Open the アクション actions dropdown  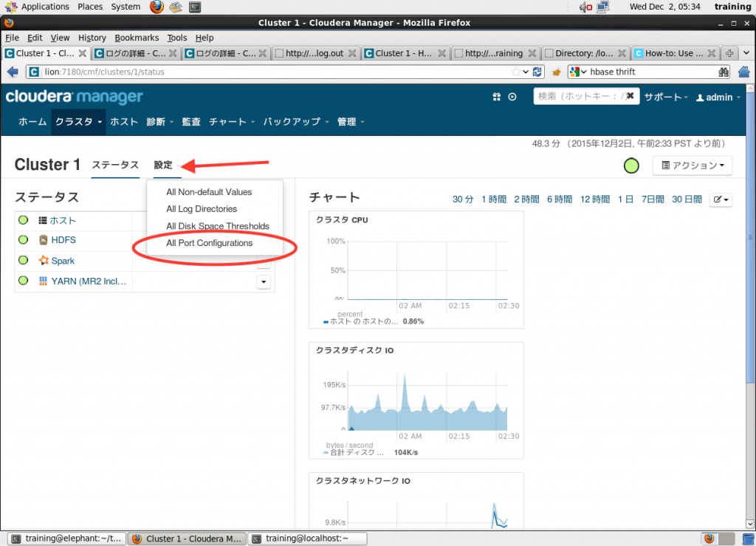[693, 165]
